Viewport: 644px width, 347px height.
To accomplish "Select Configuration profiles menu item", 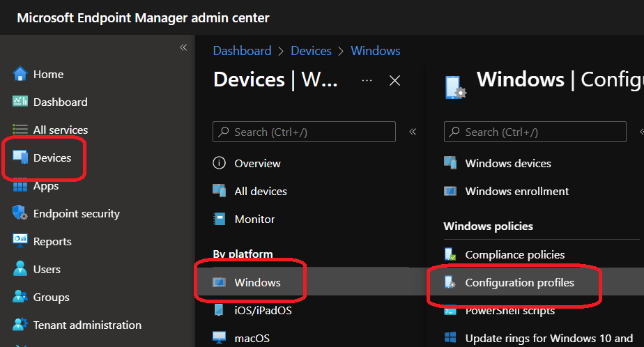I will [519, 283].
